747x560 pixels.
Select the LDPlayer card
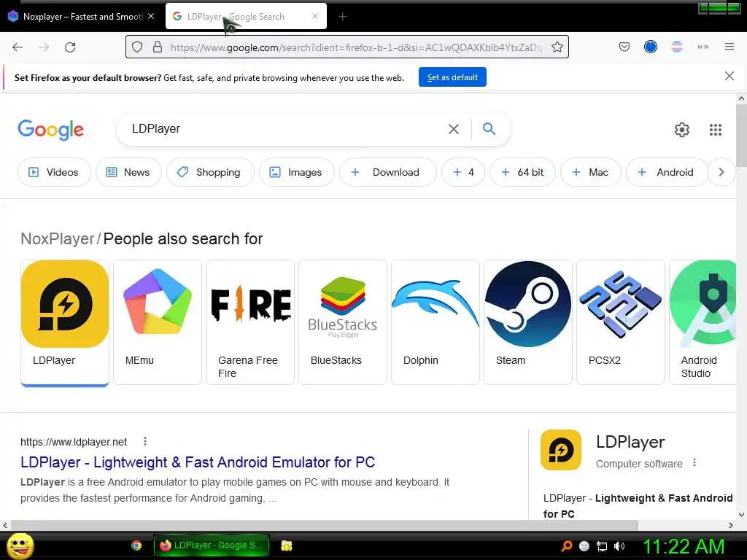click(x=65, y=322)
